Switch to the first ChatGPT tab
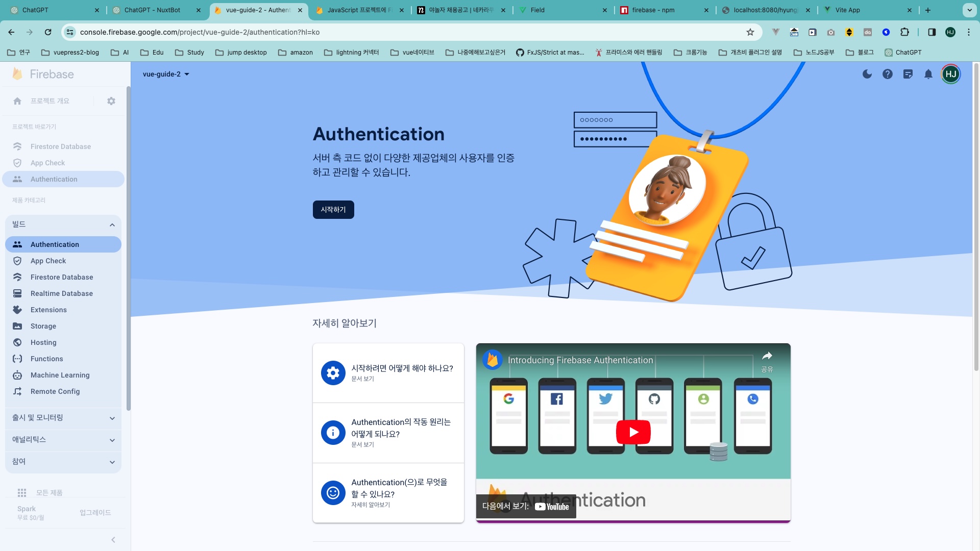980x551 pixels. click(x=55, y=10)
